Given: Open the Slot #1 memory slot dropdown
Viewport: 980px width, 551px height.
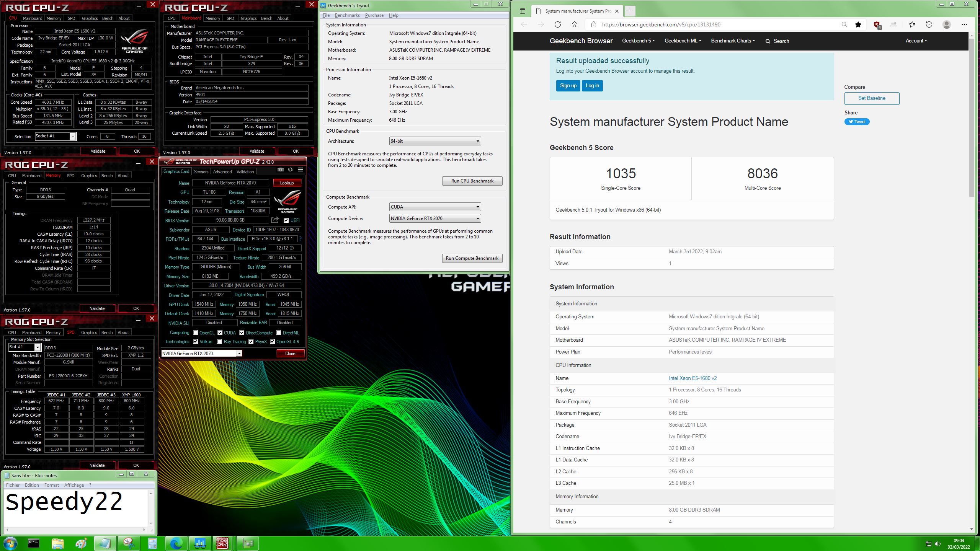Looking at the screenshot, I should point(24,347).
